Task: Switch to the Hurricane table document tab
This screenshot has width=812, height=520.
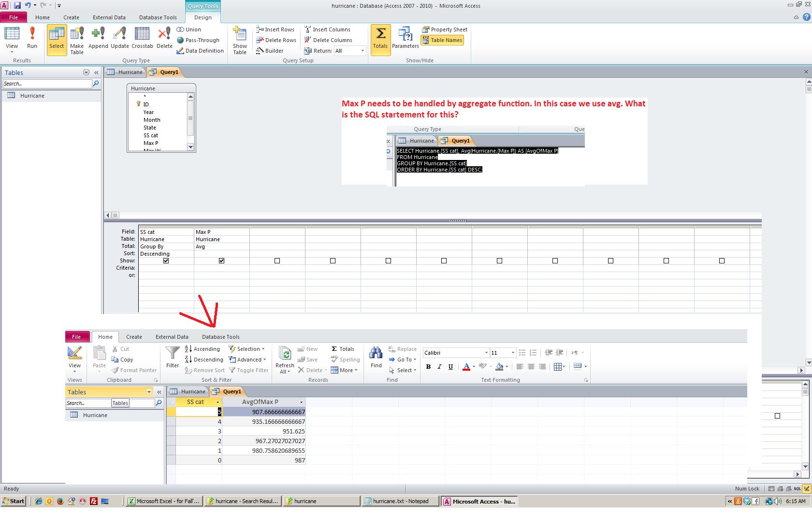Action: pyautogui.click(x=125, y=72)
